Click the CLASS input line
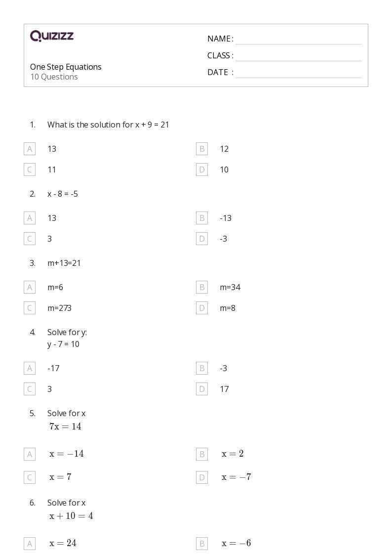The height and width of the screenshot is (555, 392). pyautogui.click(x=298, y=56)
